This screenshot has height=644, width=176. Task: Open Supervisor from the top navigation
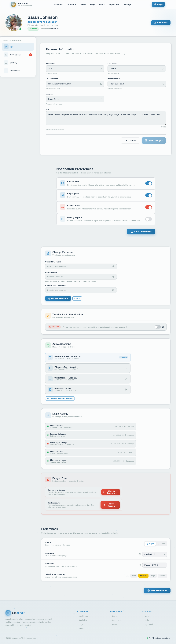click(x=114, y=5)
